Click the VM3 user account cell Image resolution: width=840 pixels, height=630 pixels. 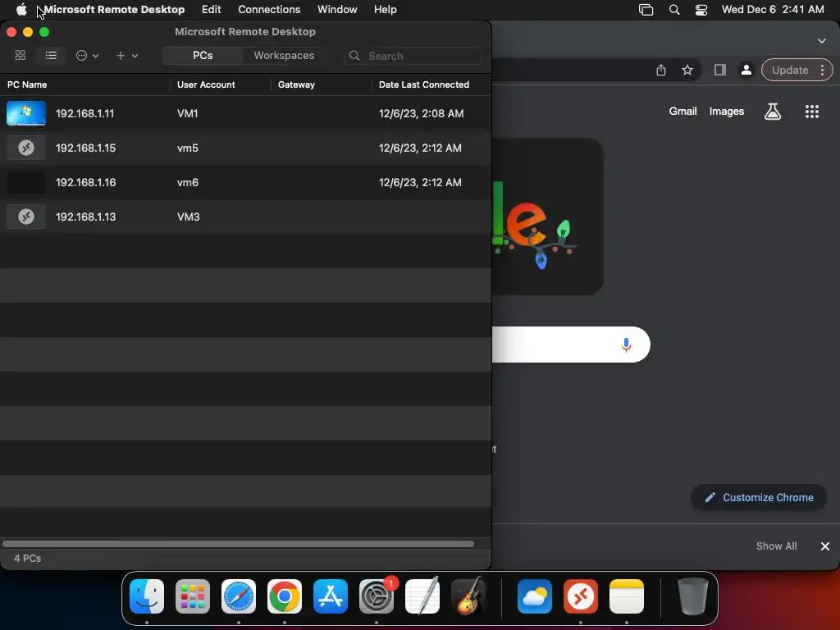click(189, 217)
